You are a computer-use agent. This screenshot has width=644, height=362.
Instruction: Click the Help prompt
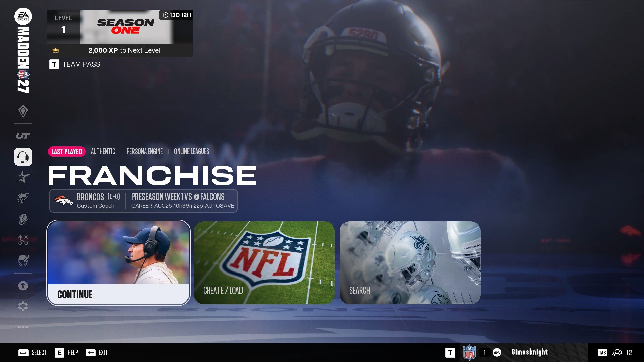point(66,353)
